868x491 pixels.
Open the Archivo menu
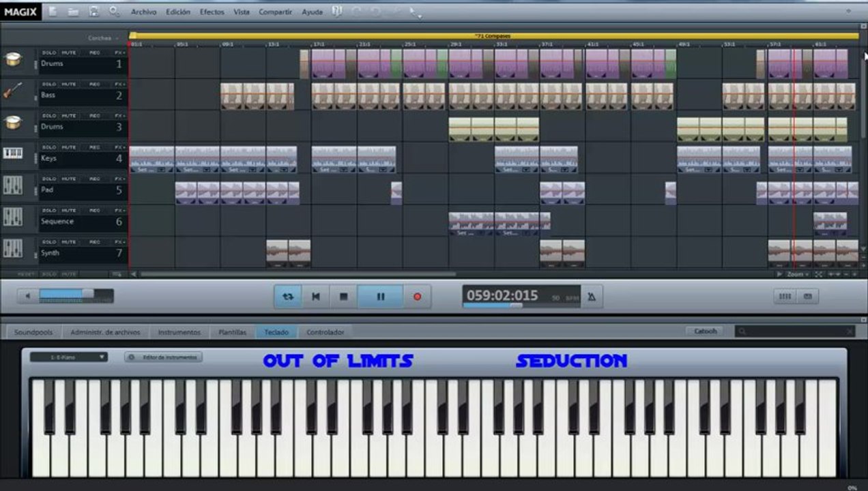[143, 12]
